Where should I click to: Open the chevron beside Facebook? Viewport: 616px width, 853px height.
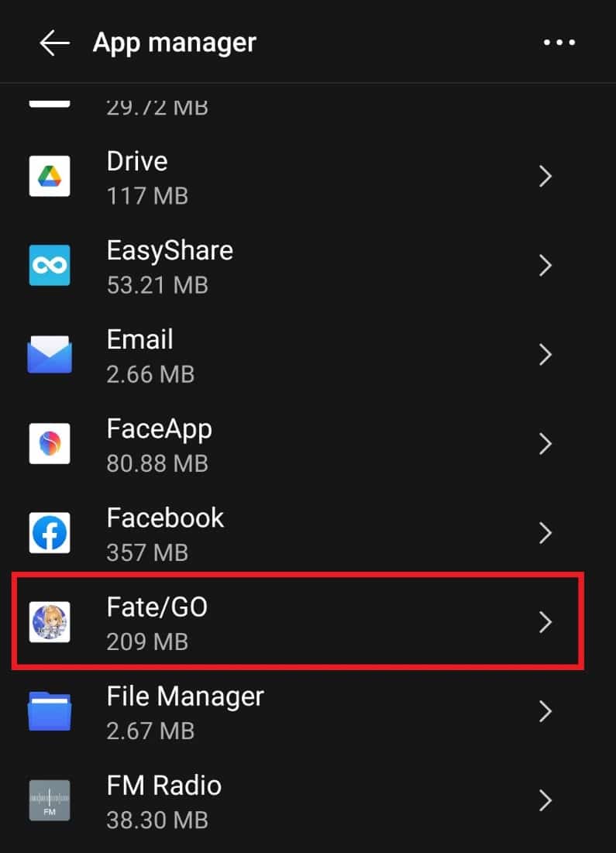tap(545, 532)
